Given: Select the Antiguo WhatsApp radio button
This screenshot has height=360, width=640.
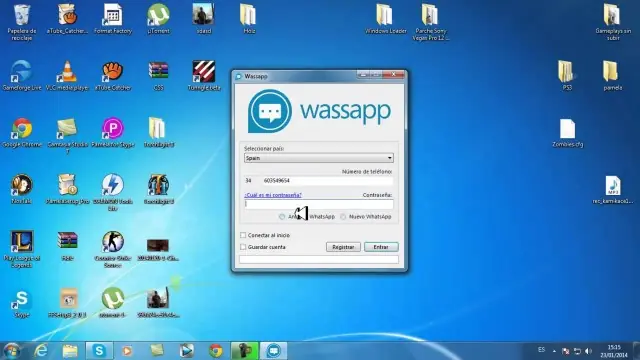Looking at the screenshot, I should 282,217.
